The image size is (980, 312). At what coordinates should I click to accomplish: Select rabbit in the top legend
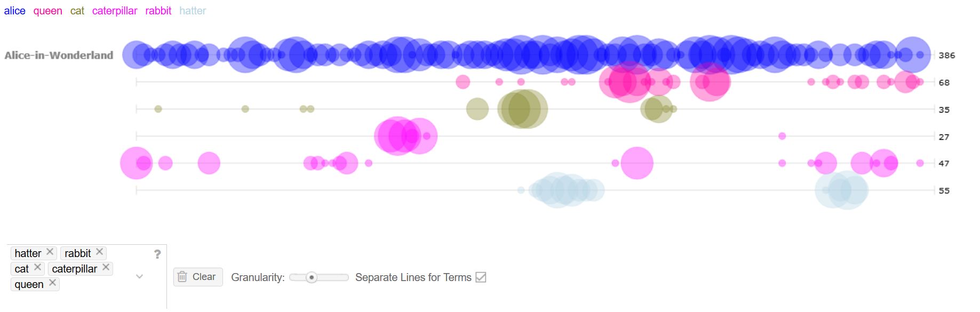click(158, 11)
